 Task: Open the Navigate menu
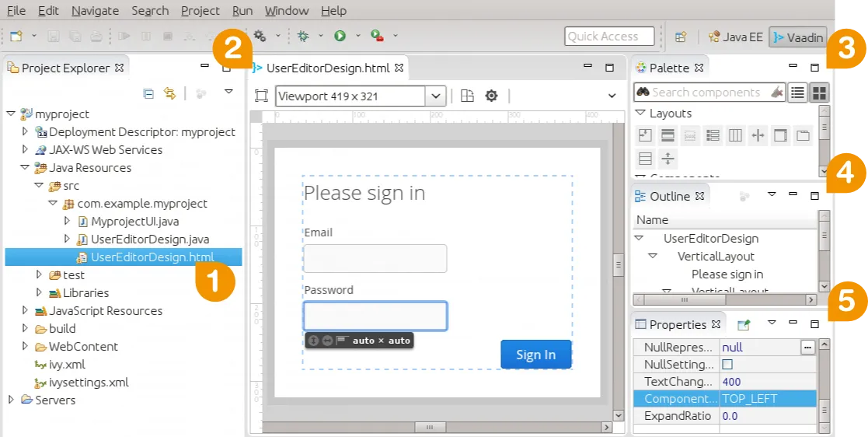(x=96, y=11)
